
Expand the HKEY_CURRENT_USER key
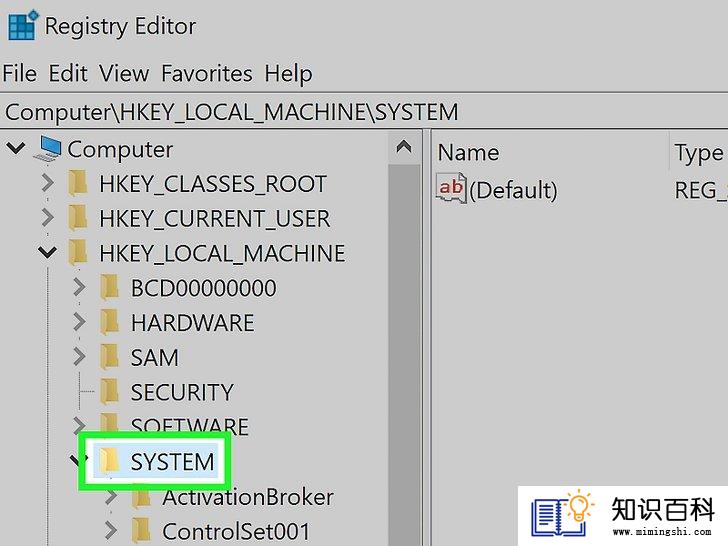47,217
